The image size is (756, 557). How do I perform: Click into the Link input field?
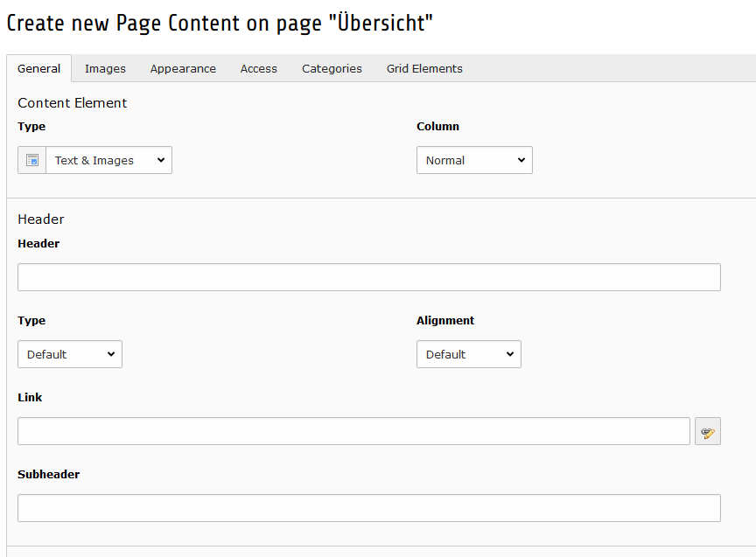[x=353, y=431]
